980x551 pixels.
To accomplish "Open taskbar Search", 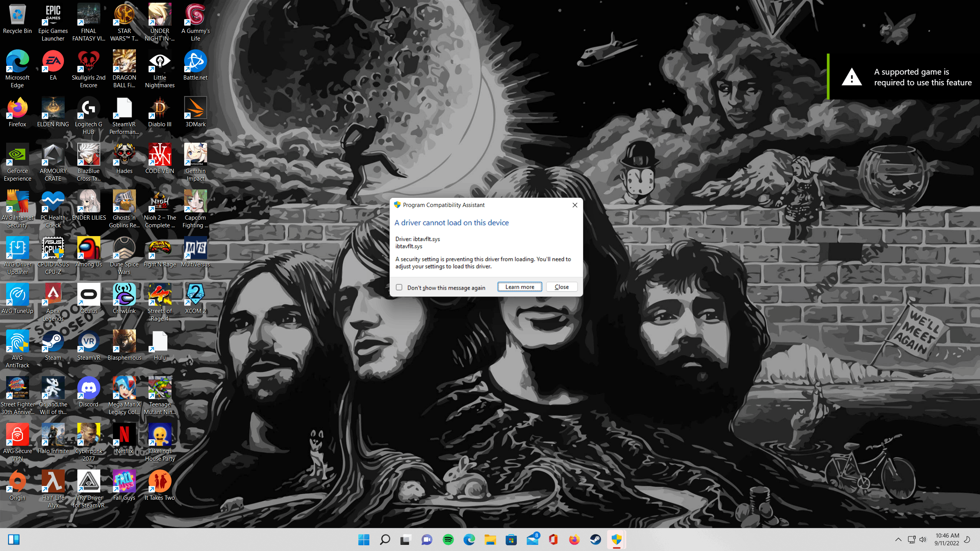I will 385,540.
